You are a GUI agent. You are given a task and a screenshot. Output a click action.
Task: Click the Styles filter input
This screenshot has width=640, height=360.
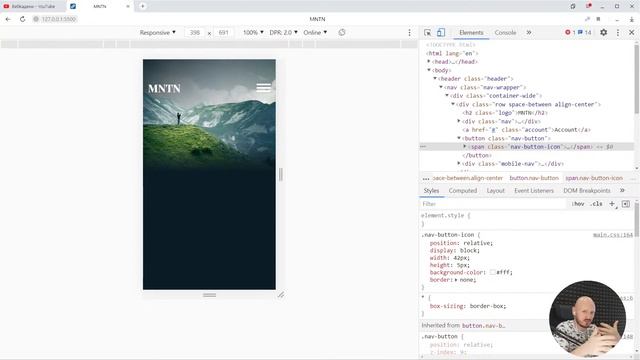click(x=494, y=204)
